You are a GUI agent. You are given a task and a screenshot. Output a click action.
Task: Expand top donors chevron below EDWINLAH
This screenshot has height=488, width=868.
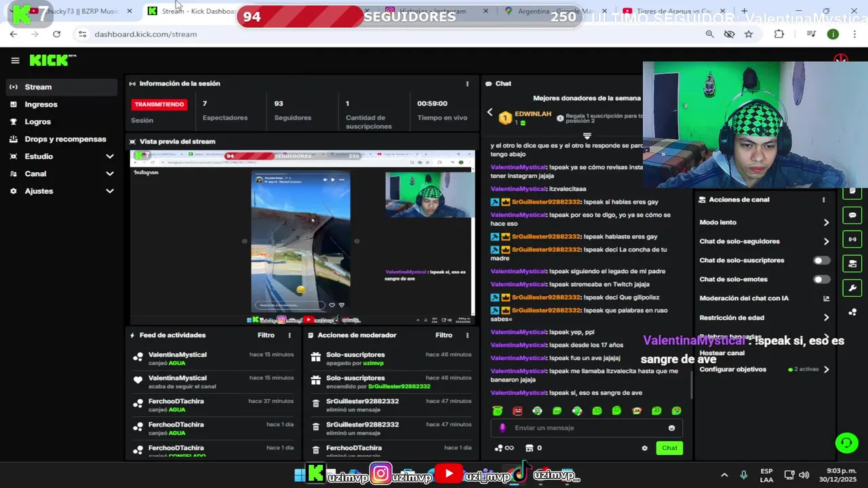point(587,136)
